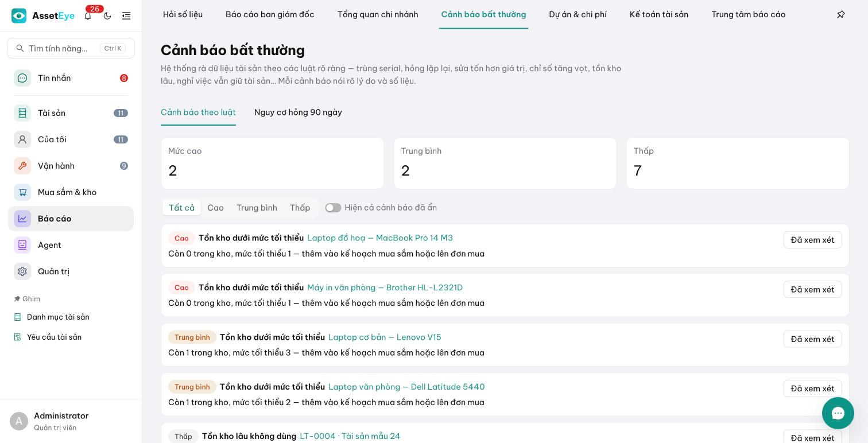This screenshot has height=443, width=868.
Task: Click the search magnifier icon
Action: (x=20, y=48)
